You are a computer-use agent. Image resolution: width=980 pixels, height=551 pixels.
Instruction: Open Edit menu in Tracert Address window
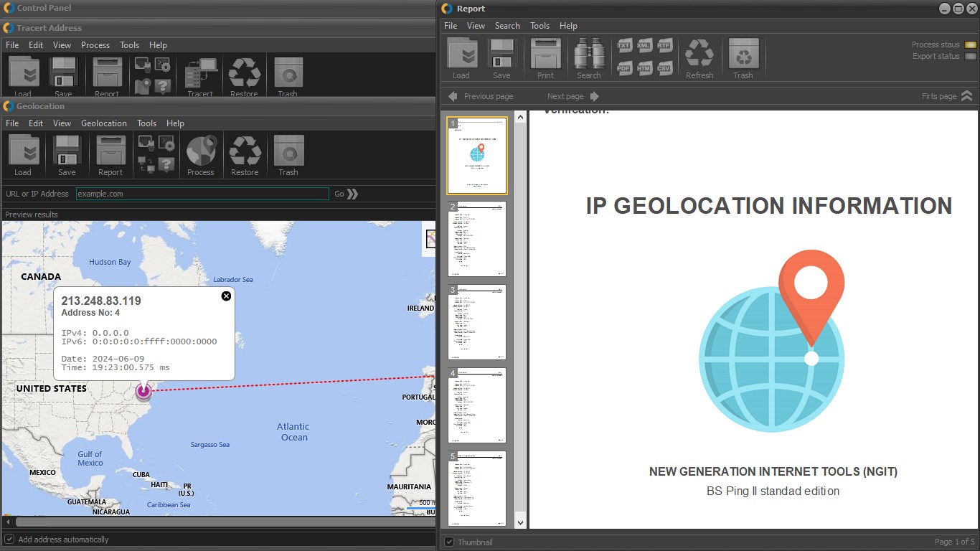(36, 45)
